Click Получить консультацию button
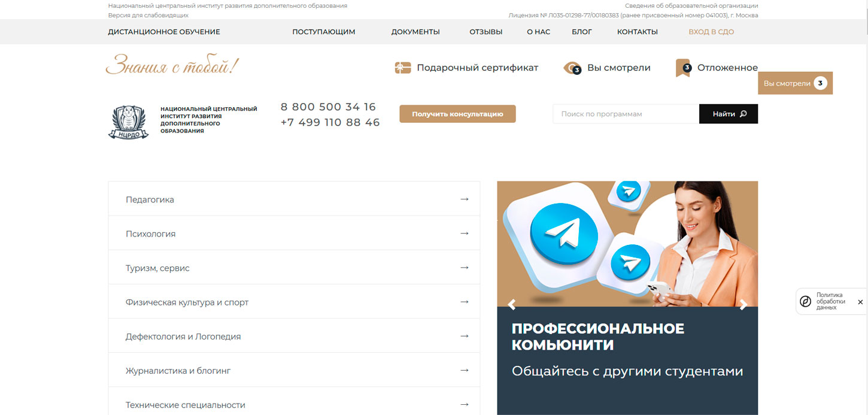 point(457,114)
